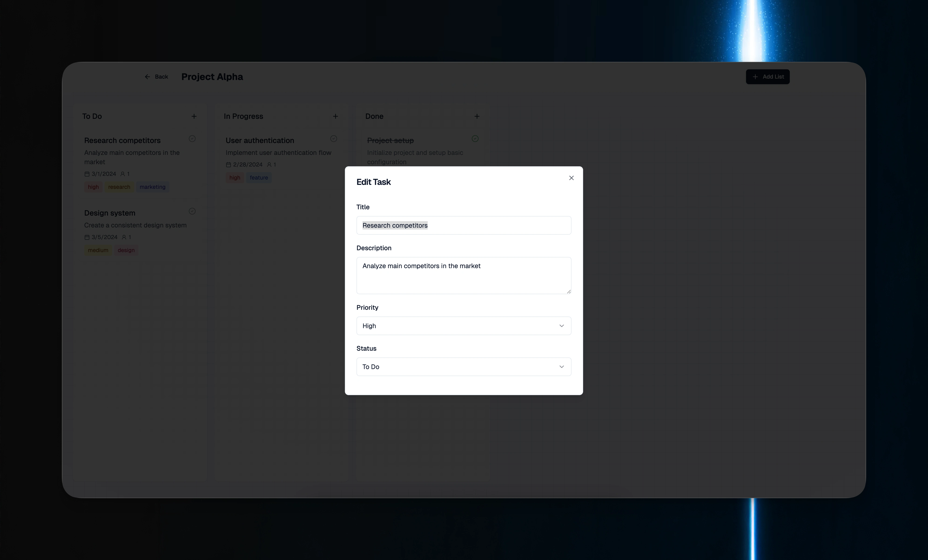Screen dimensions: 928x560
Task: Click the Add List button
Action: tap(768, 77)
